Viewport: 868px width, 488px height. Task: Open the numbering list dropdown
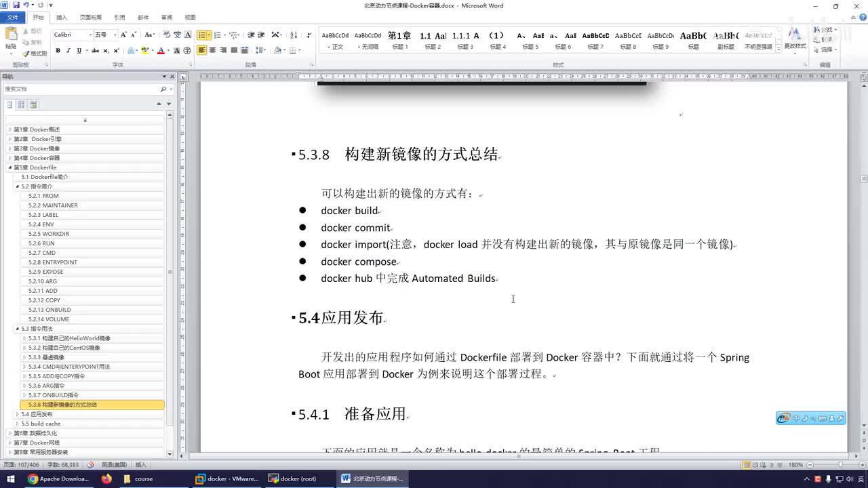coord(224,35)
